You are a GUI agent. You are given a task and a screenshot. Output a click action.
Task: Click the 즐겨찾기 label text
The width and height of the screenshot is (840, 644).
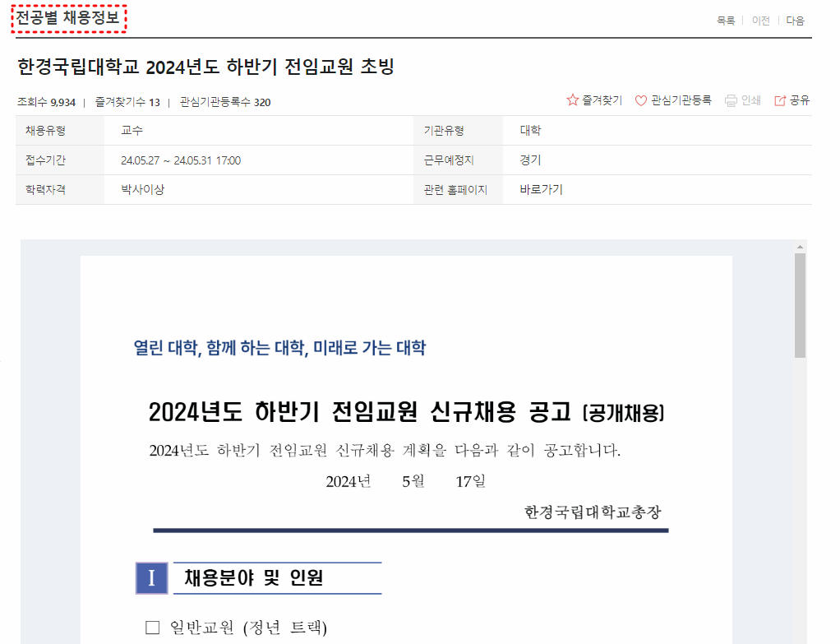[602, 100]
